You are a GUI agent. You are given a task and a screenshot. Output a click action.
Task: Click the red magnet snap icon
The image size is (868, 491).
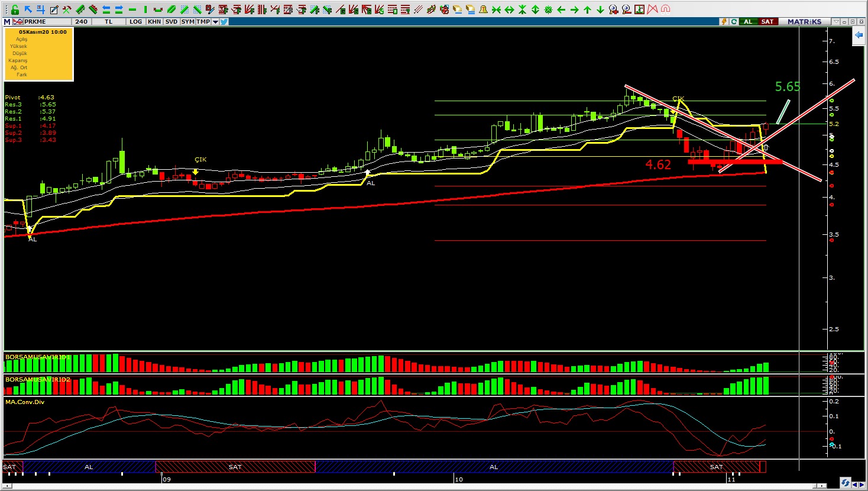click(665, 9)
